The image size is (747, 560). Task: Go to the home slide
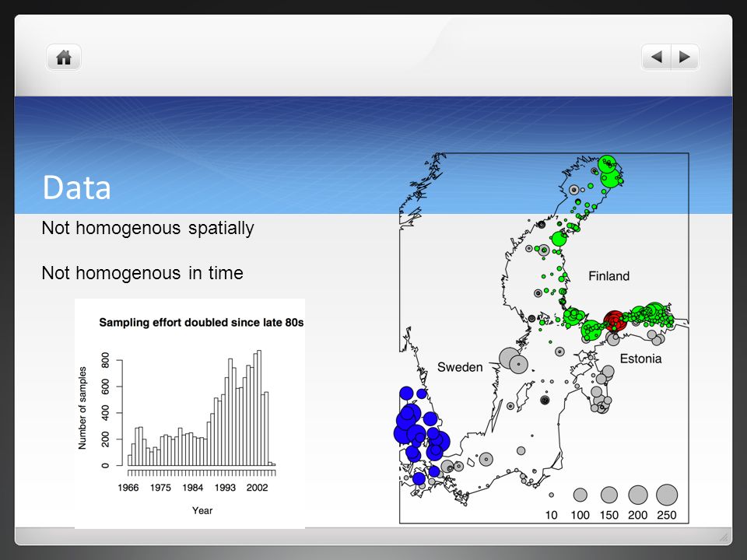pyautogui.click(x=63, y=58)
